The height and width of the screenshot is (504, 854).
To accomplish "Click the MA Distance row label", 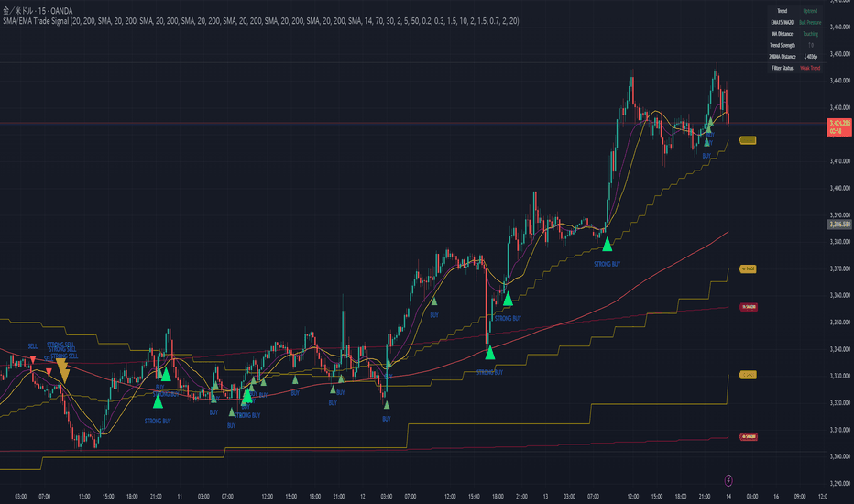I will [783, 34].
